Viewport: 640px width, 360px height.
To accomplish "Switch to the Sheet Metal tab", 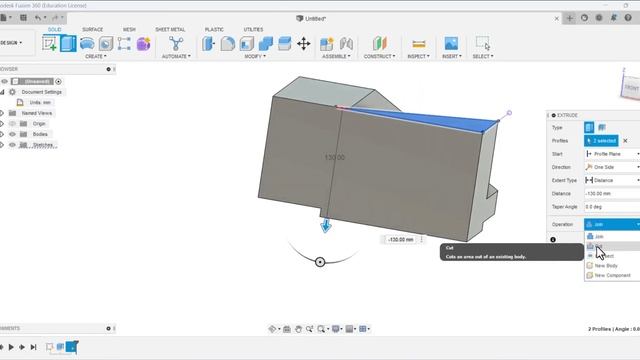I will click(170, 29).
